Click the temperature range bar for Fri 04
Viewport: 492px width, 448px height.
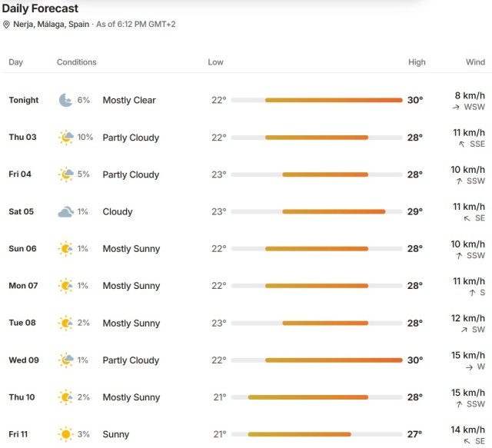click(x=317, y=174)
